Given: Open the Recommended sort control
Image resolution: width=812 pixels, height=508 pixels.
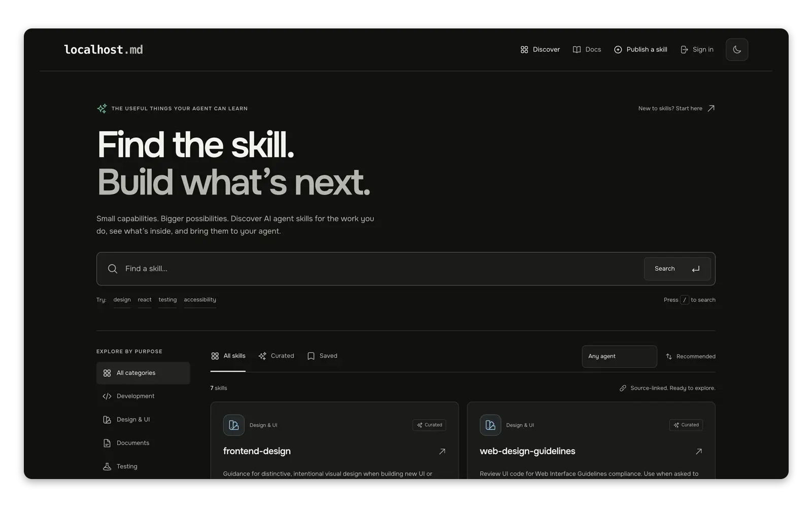Looking at the screenshot, I should (x=690, y=357).
